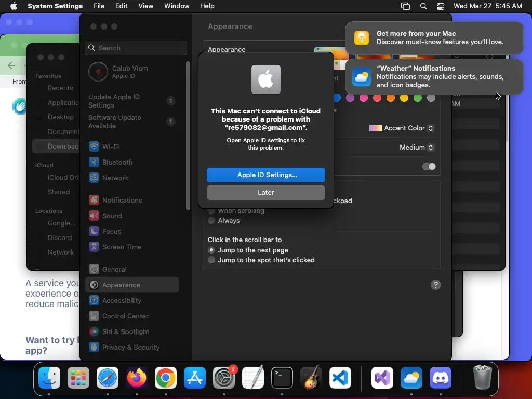Launch Firefox from the Dock
Image resolution: width=532 pixels, height=399 pixels.
[x=137, y=378]
